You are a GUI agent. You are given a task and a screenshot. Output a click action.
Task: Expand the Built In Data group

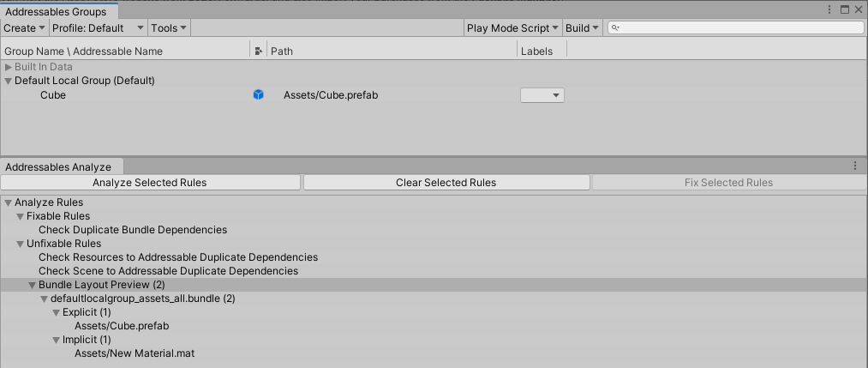pyautogui.click(x=9, y=67)
